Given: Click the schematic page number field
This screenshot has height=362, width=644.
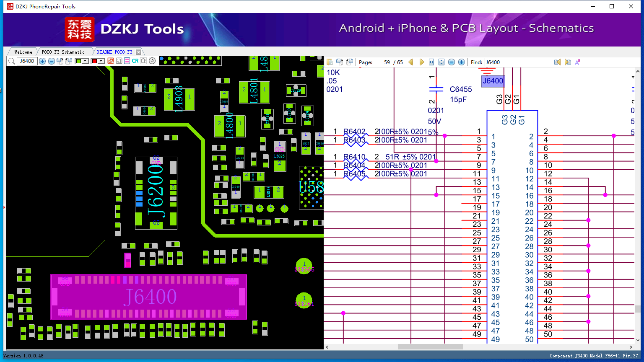Looking at the screenshot, I should [x=383, y=62].
